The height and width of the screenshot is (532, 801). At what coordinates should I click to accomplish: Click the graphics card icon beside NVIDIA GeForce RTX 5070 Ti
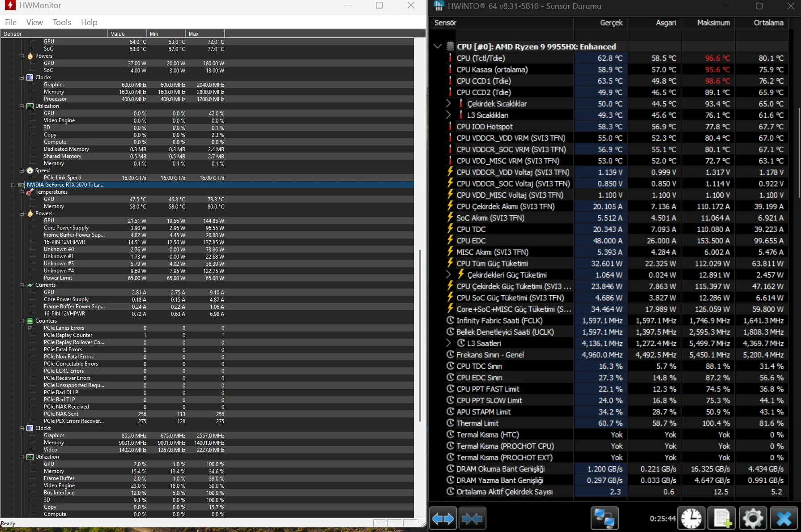pos(21,185)
